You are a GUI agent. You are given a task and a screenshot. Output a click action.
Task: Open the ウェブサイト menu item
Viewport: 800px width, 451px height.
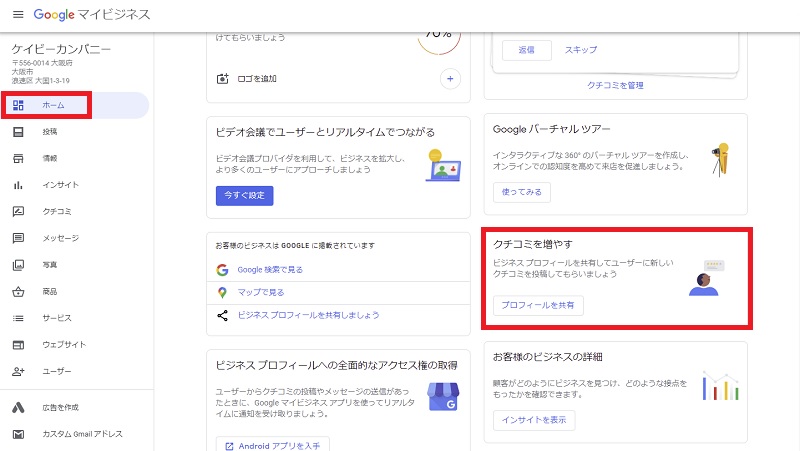point(75,345)
